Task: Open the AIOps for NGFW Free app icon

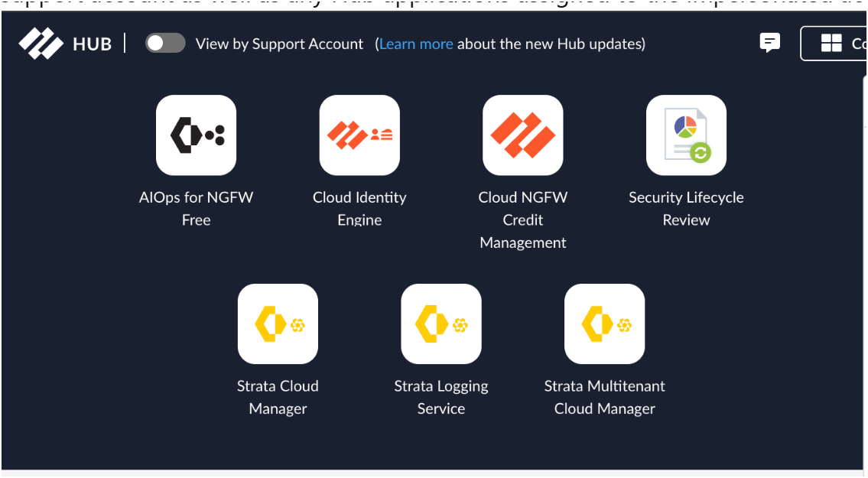Action: click(196, 135)
